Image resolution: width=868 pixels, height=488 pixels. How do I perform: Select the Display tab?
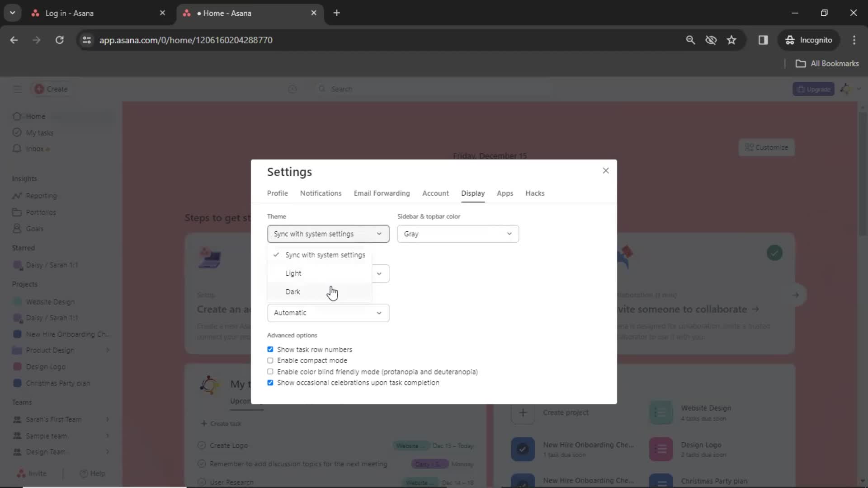pos(473,193)
